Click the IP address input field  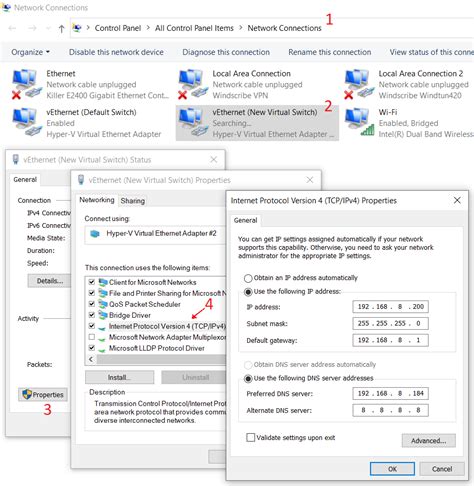(390, 307)
